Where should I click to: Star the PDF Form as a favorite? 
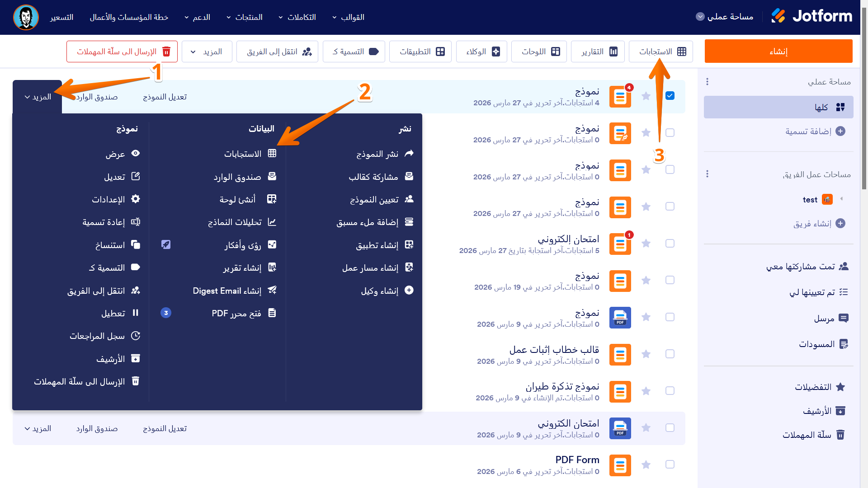click(x=646, y=465)
